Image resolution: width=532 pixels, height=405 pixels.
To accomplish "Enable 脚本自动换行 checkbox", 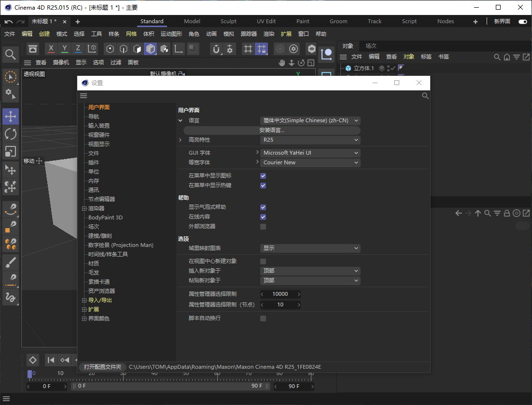I will (x=263, y=318).
